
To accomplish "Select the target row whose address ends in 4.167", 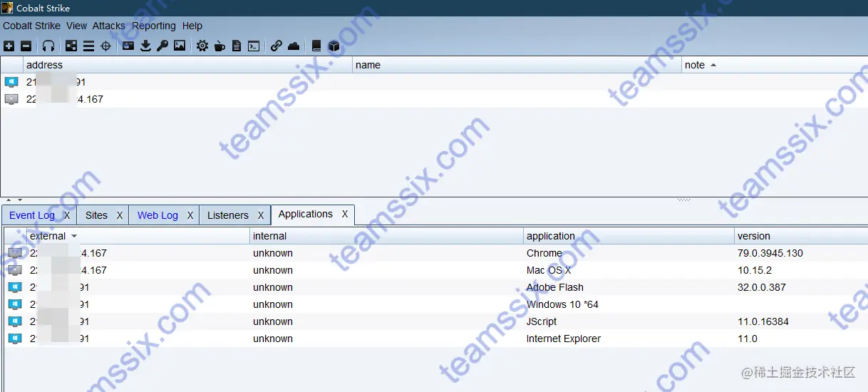I will [434, 99].
